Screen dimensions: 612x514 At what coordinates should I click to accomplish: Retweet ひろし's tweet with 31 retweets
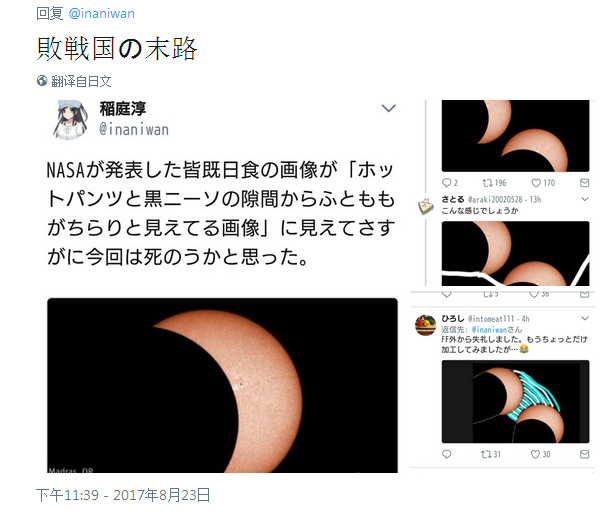(486, 454)
